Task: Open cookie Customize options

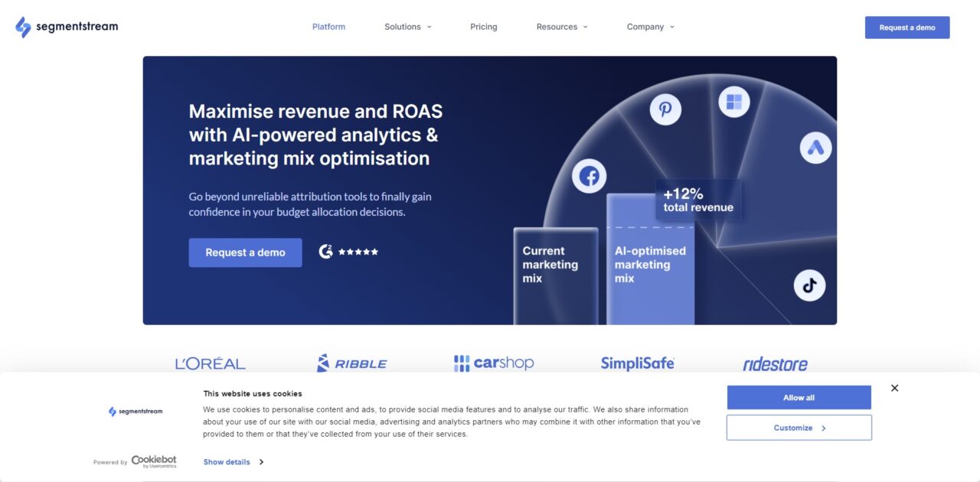Action: [x=799, y=428]
